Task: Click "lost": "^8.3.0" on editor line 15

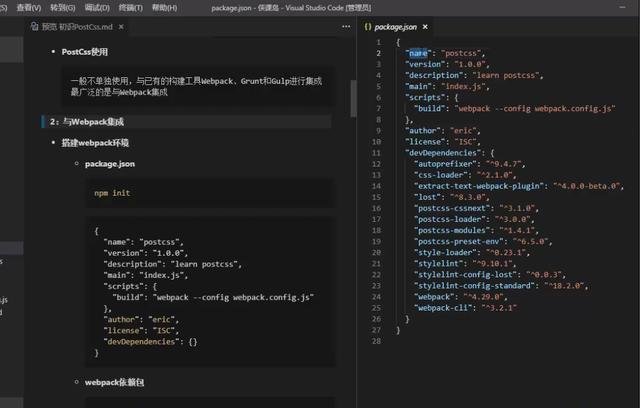Action: click(x=451, y=197)
